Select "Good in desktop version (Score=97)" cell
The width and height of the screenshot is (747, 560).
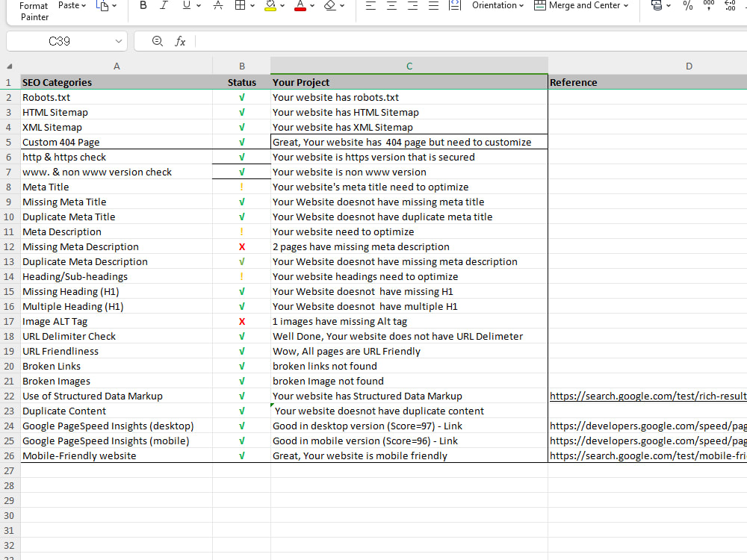tap(409, 426)
